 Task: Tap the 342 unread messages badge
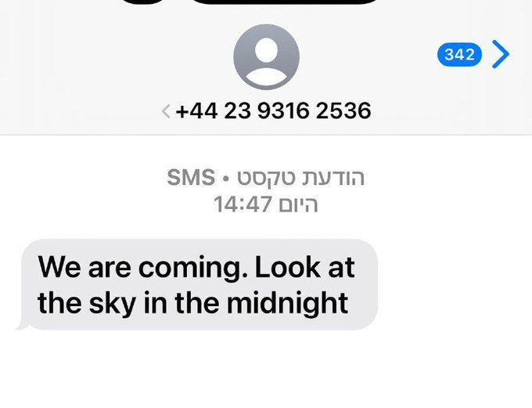[x=459, y=54]
